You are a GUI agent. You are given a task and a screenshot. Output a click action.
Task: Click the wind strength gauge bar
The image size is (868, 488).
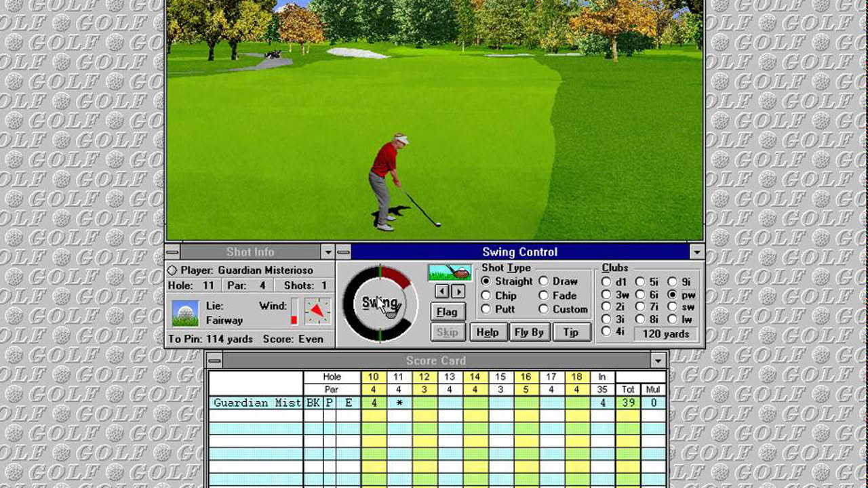[294, 311]
